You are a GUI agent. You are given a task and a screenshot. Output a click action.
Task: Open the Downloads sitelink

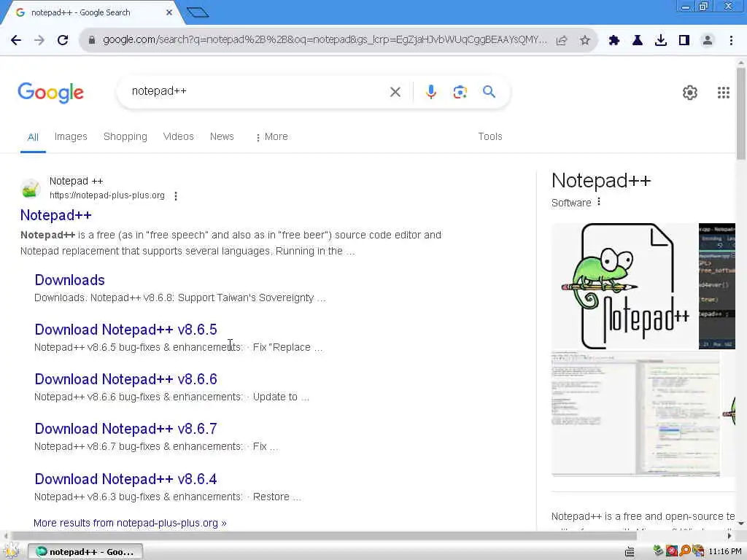tap(69, 280)
